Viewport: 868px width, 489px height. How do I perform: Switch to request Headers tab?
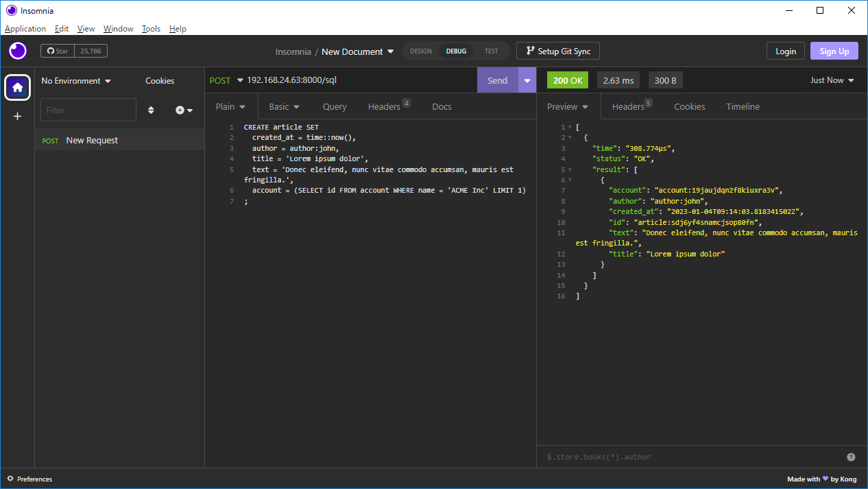[x=388, y=106]
